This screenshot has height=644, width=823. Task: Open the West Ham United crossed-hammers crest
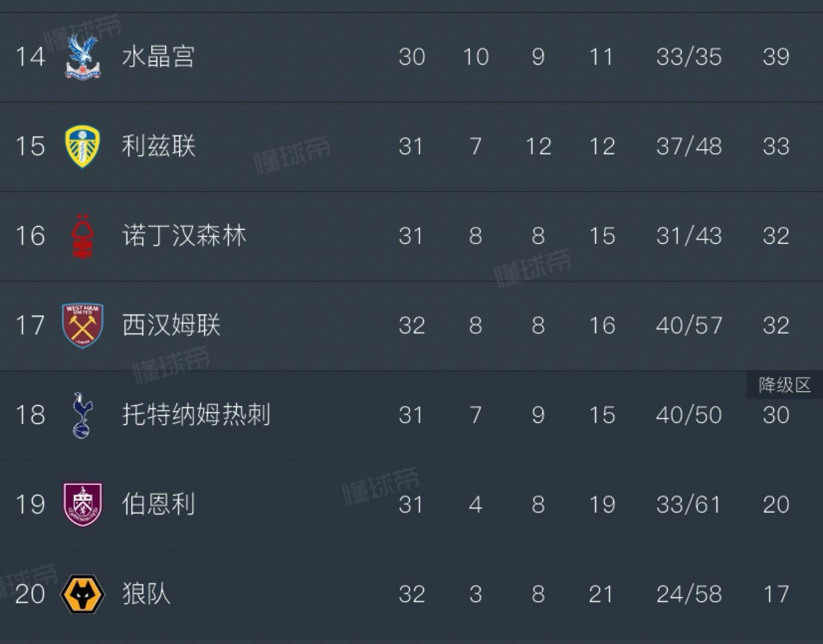click(83, 325)
